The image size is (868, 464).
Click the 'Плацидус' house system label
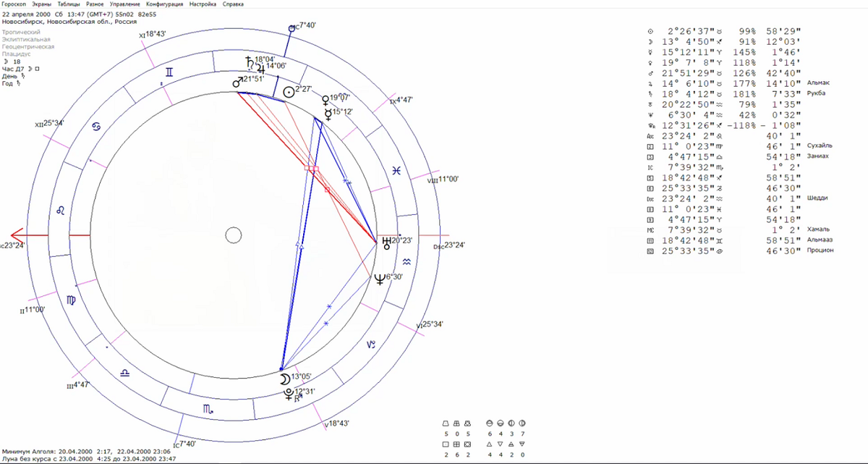point(16,54)
